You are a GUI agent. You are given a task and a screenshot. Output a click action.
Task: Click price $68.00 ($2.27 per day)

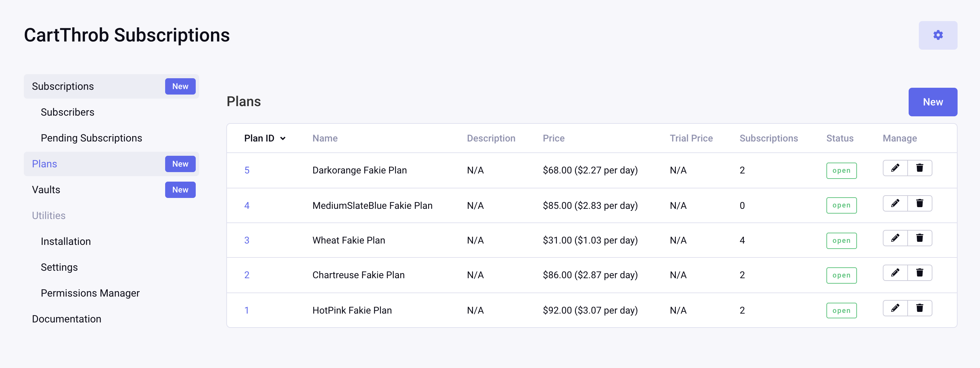pos(590,170)
